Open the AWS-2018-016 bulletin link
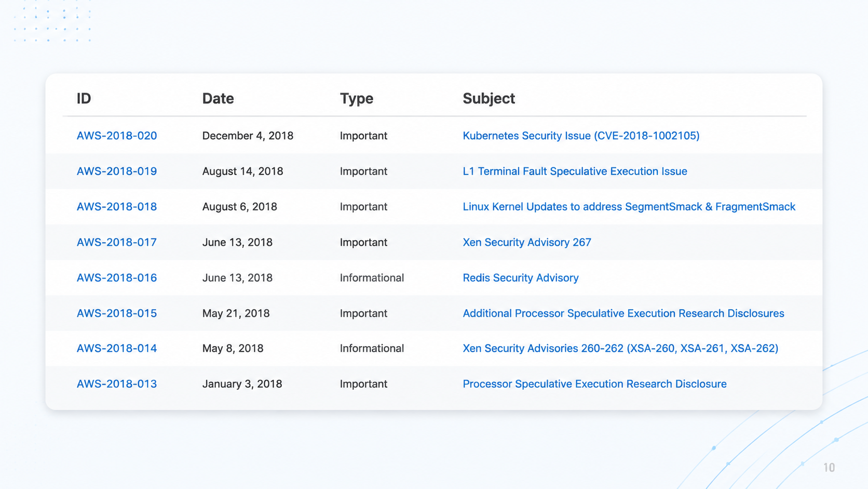The width and height of the screenshot is (868, 489). 117,277
